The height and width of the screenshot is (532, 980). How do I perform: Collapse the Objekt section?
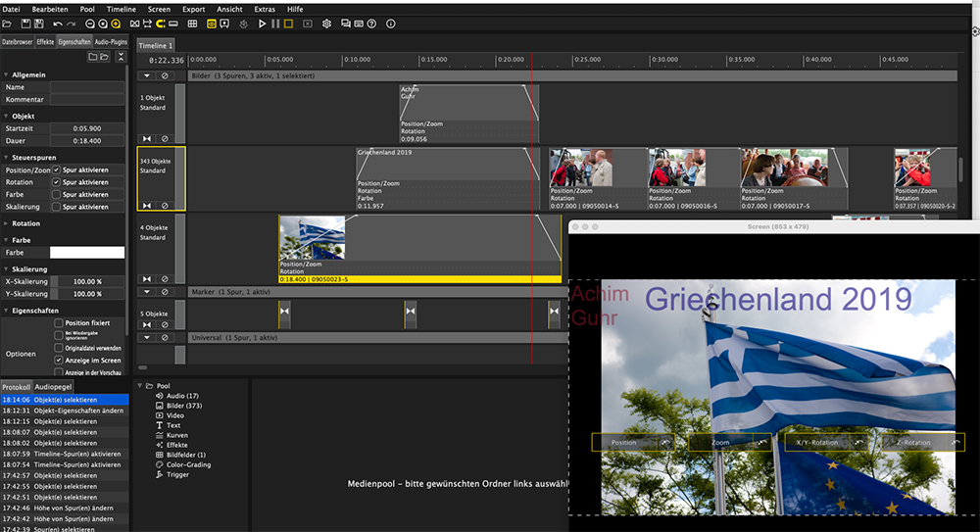tap(6, 117)
